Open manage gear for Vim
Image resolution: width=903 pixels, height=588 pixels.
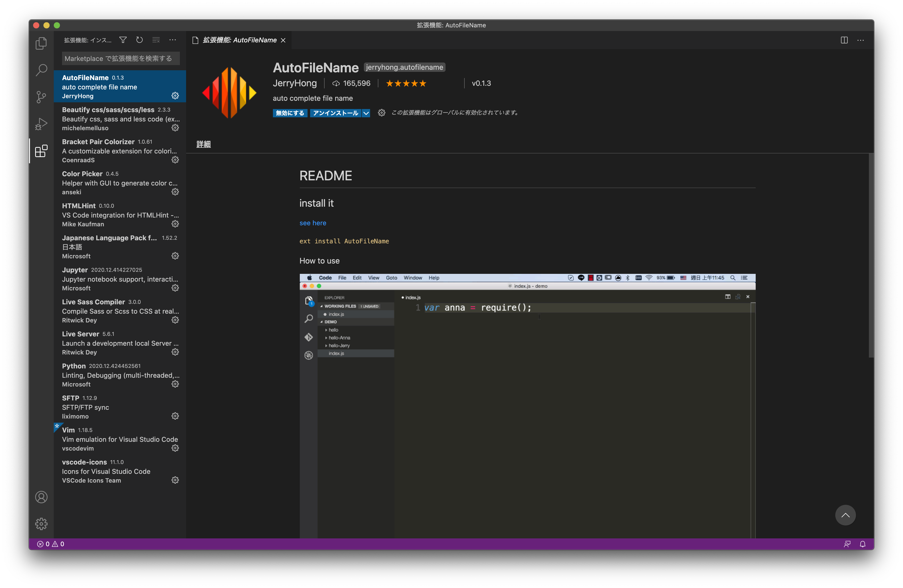175,448
